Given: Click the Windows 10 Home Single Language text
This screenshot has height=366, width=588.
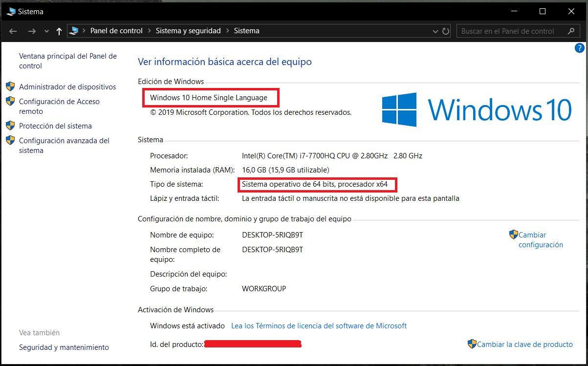Looking at the screenshot, I should pyautogui.click(x=209, y=98).
